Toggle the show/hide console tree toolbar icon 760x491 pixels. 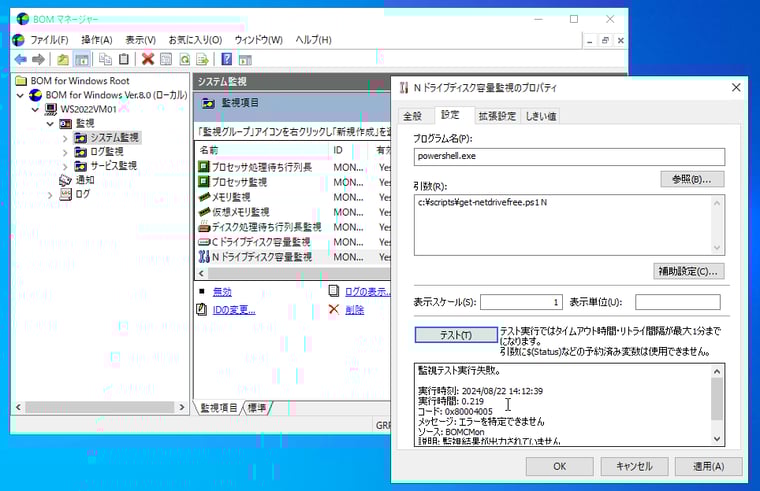click(x=81, y=59)
